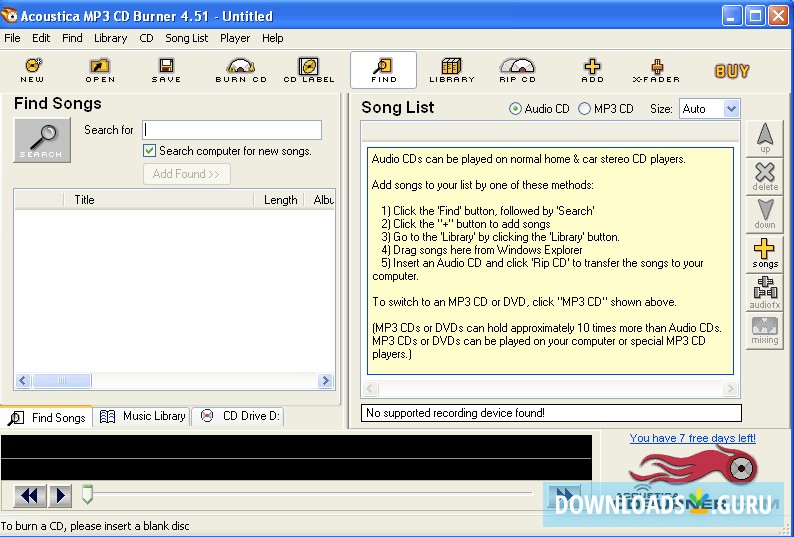Screen dimensions: 794x537
Task: Add songs using the songs plus icon
Action: (x=765, y=253)
